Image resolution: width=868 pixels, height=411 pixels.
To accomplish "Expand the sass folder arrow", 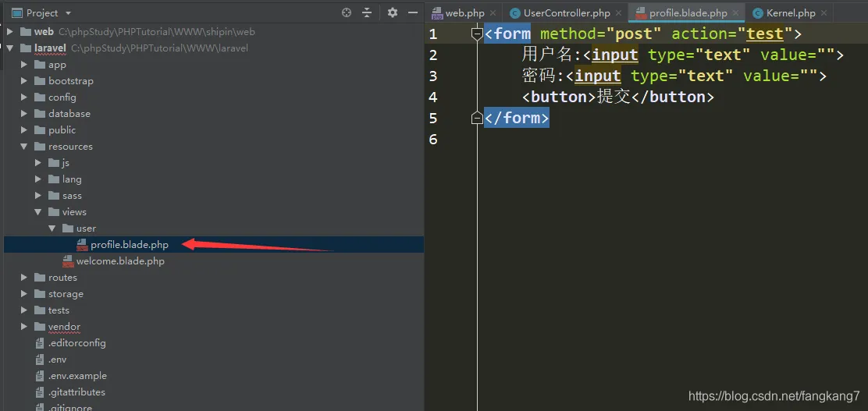I will 37,196.
